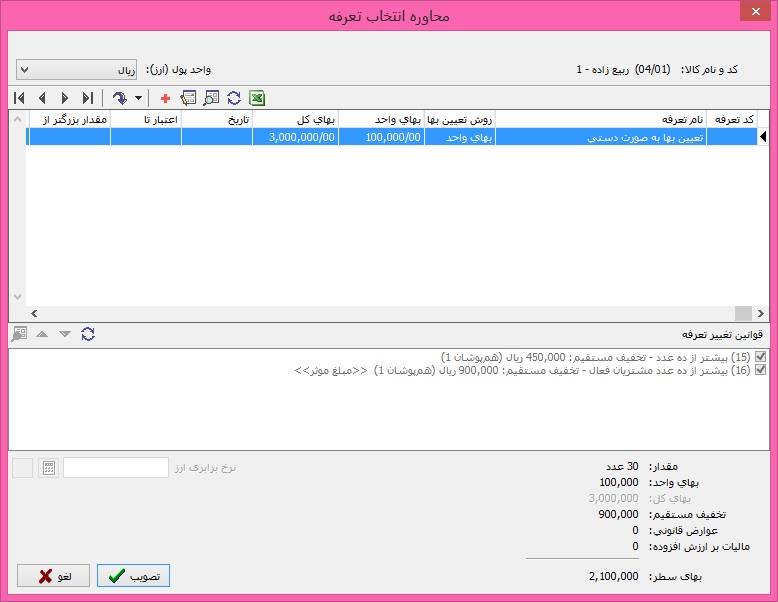Refresh the tariff list in the toolbar
The height and width of the screenshot is (602, 778).
coord(234,98)
